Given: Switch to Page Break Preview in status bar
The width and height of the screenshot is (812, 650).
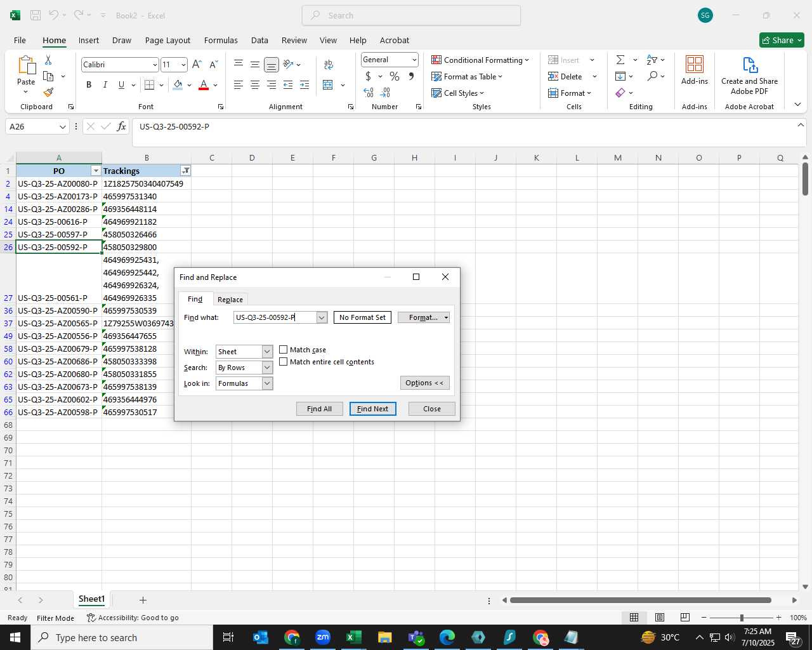Looking at the screenshot, I should pyautogui.click(x=685, y=617).
